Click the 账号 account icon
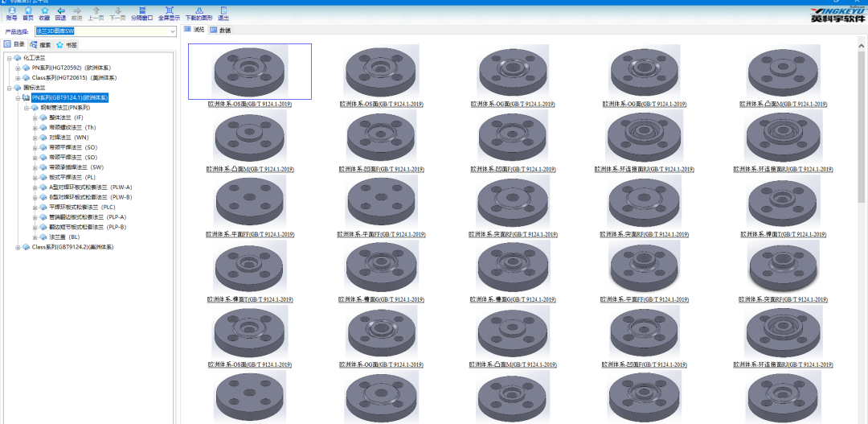Screen dimensions: 868x424 tap(11, 13)
